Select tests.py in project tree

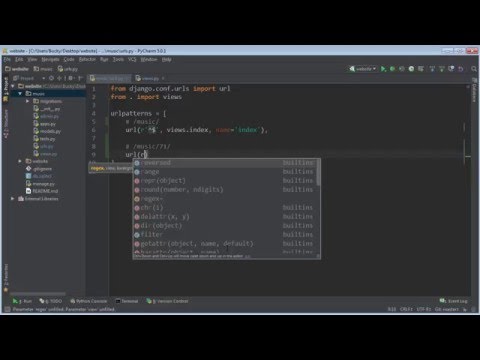click(44, 139)
